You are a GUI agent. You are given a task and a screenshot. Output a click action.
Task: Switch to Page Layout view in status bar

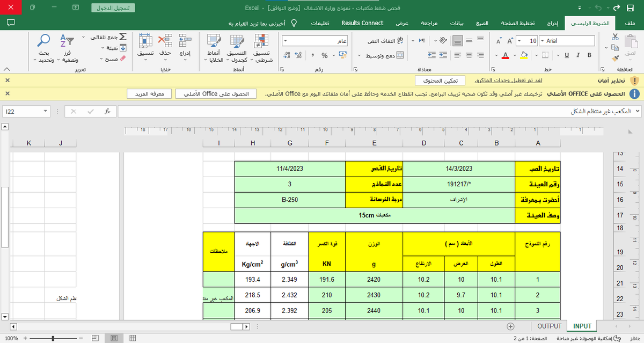114,339
